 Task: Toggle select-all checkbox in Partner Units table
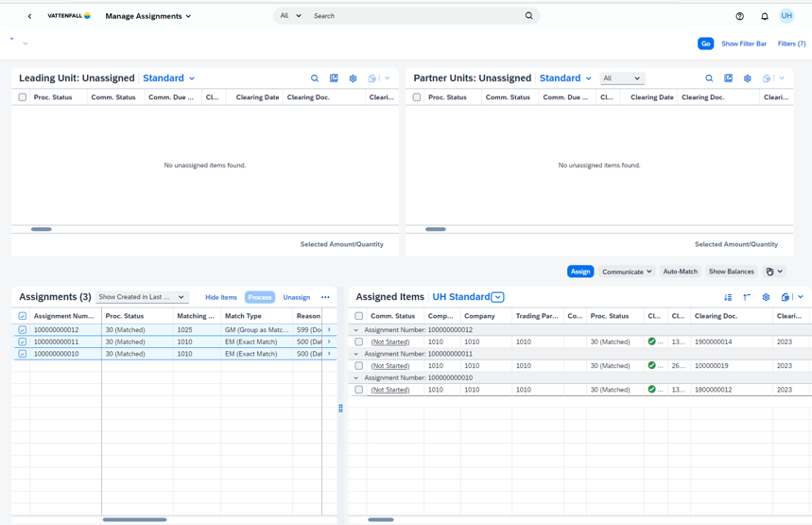[x=416, y=96]
